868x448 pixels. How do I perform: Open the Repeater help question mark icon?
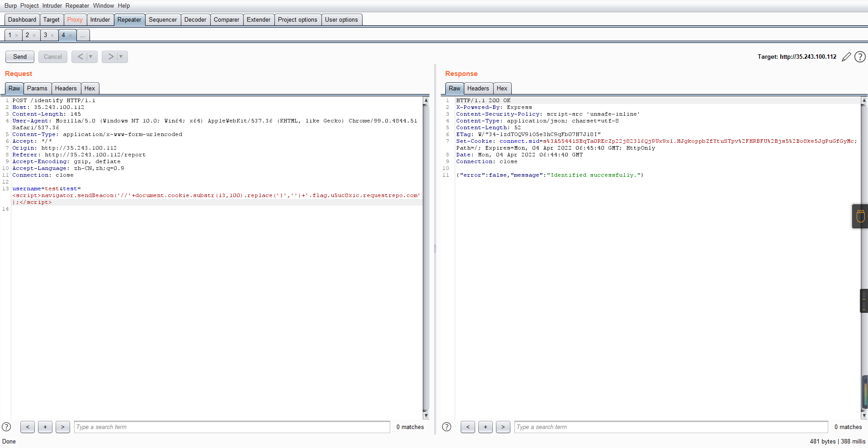tap(860, 57)
